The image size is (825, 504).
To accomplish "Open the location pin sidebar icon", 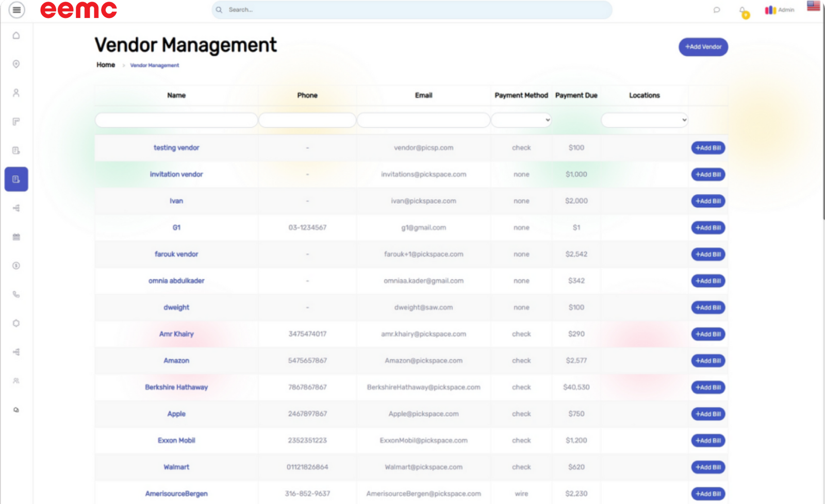I will (16, 64).
